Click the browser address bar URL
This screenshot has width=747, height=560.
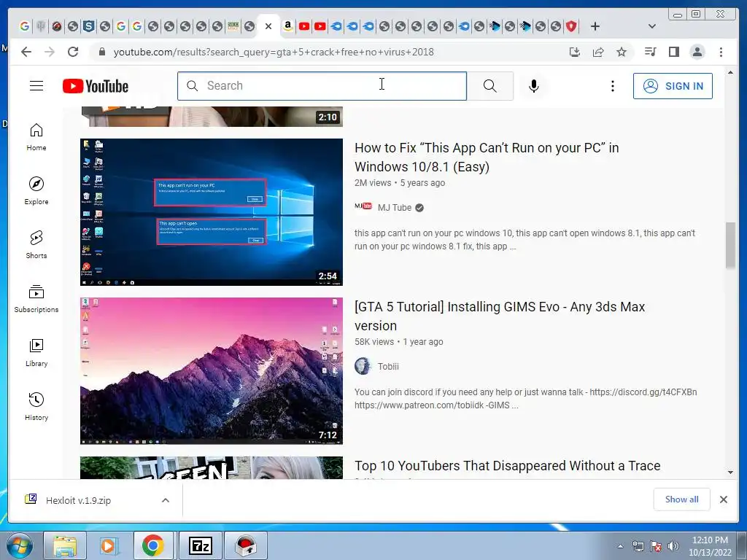pyautogui.click(x=274, y=52)
